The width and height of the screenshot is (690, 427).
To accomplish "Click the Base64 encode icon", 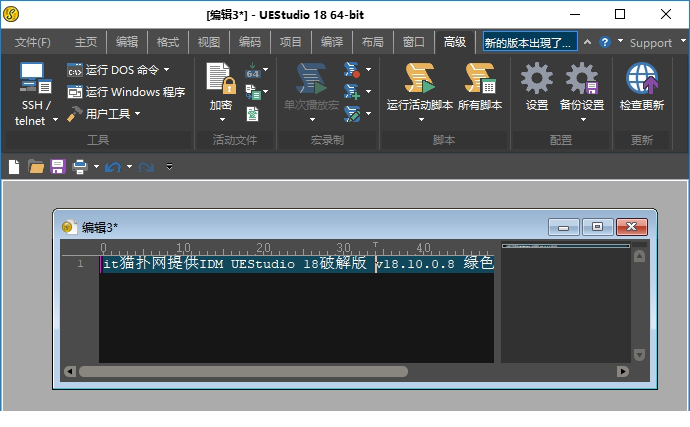I will click(x=253, y=70).
